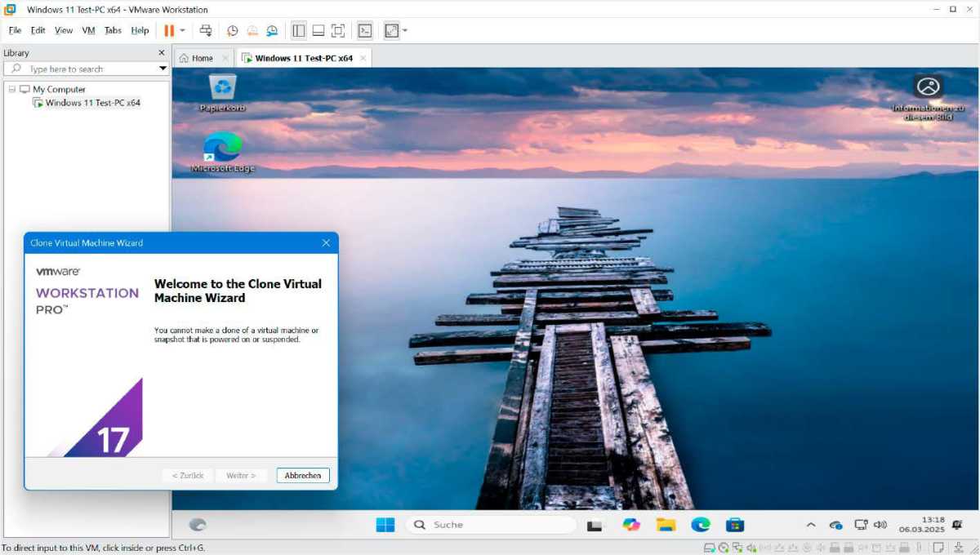The height and width of the screenshot is (555, 980).
Task: Take a snapshot of the VM
Action: [x=233, y=30]
